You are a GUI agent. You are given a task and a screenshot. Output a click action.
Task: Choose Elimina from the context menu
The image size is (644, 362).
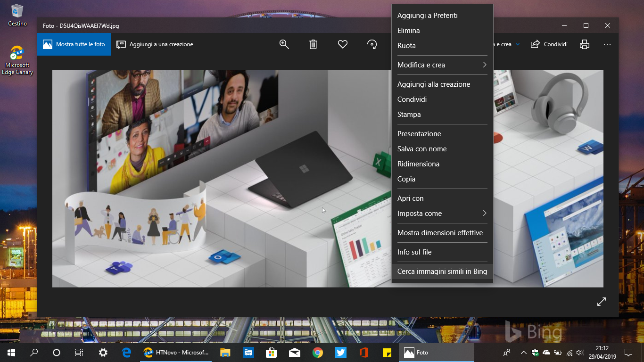click(x=442, y=31)
